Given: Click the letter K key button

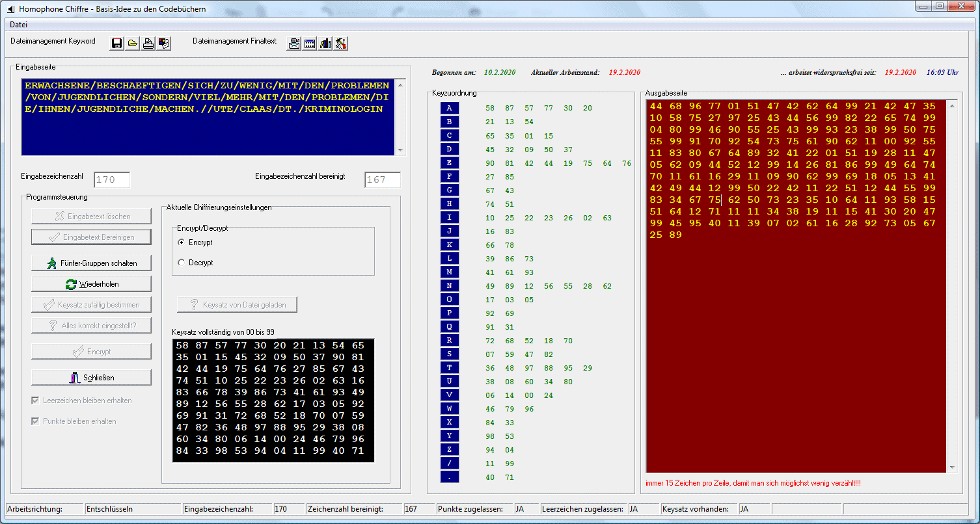Looking at the screenshot, I should 449,244.
